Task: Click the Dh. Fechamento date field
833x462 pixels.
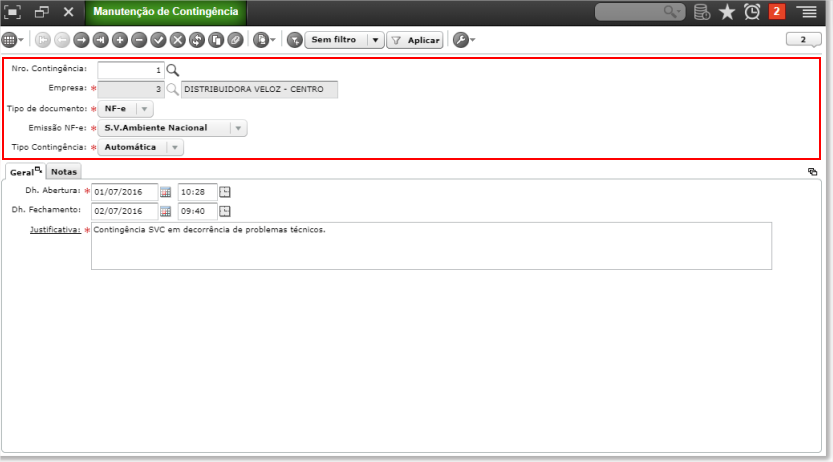Action: coord(124,211)
